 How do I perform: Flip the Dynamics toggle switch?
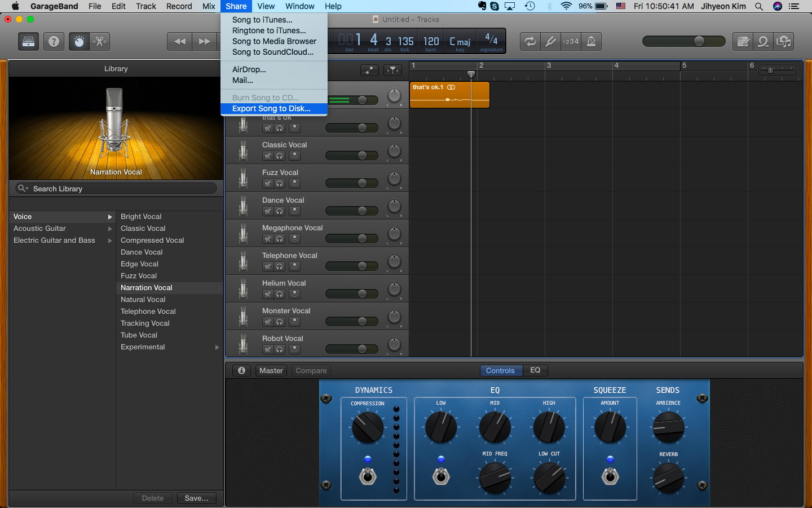coord(368,476)
